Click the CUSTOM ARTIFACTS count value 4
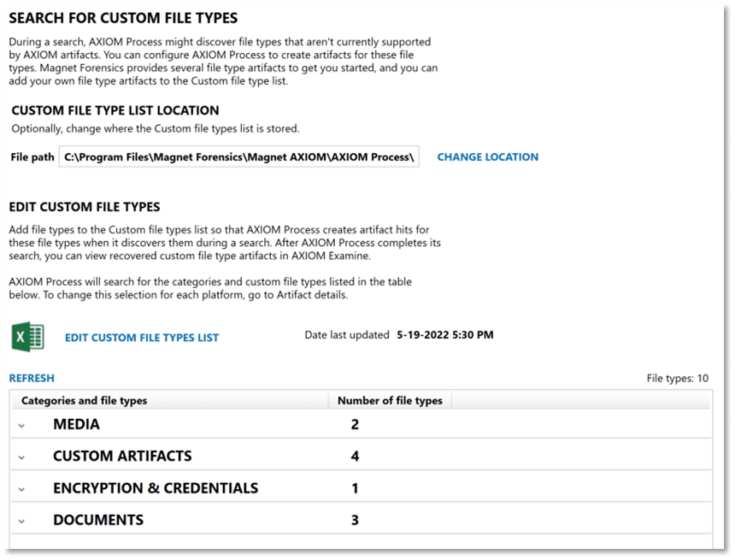 tap(354, 456)
